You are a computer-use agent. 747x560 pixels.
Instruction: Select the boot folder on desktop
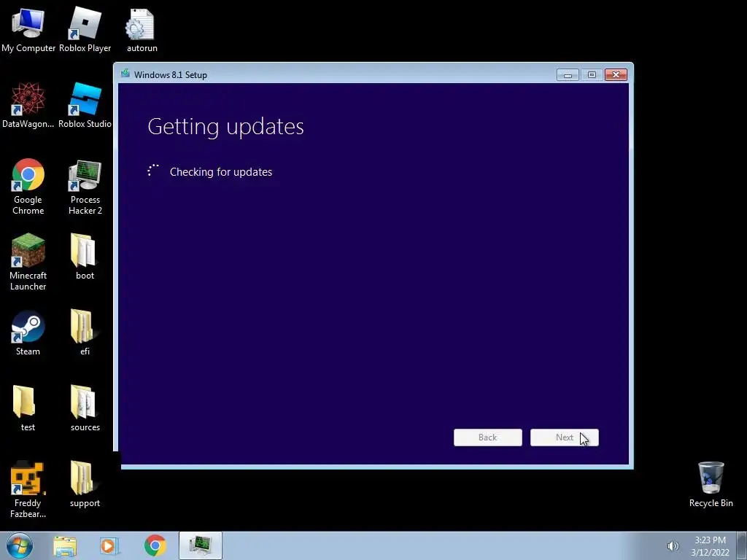point(85,256)
